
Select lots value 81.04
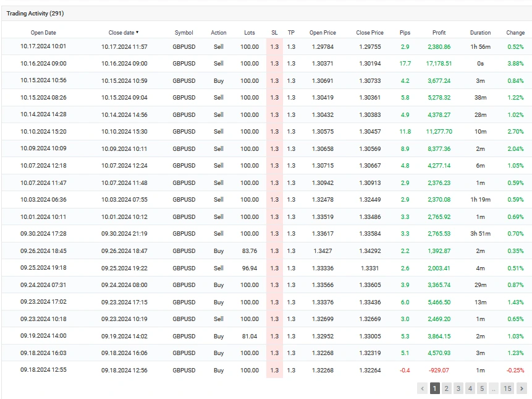point(250,336)
